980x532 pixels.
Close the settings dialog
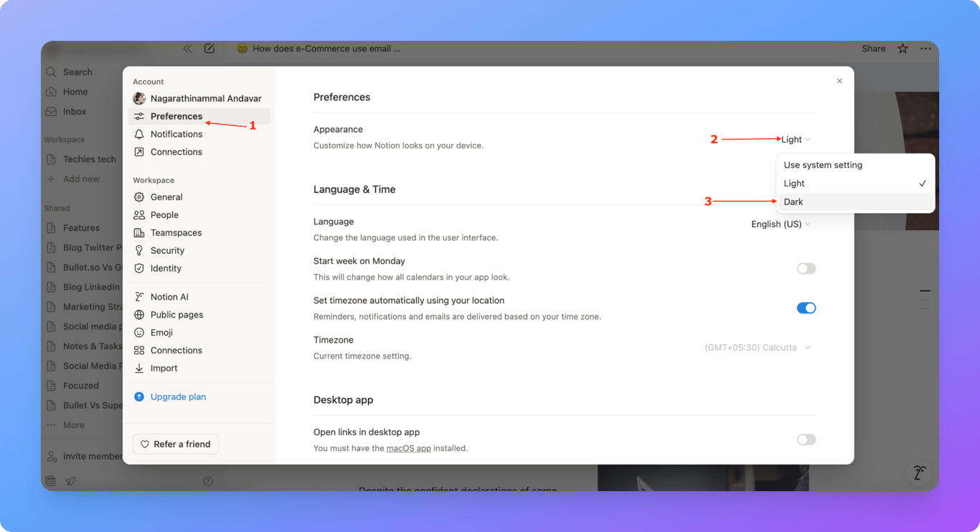[839, 81]
